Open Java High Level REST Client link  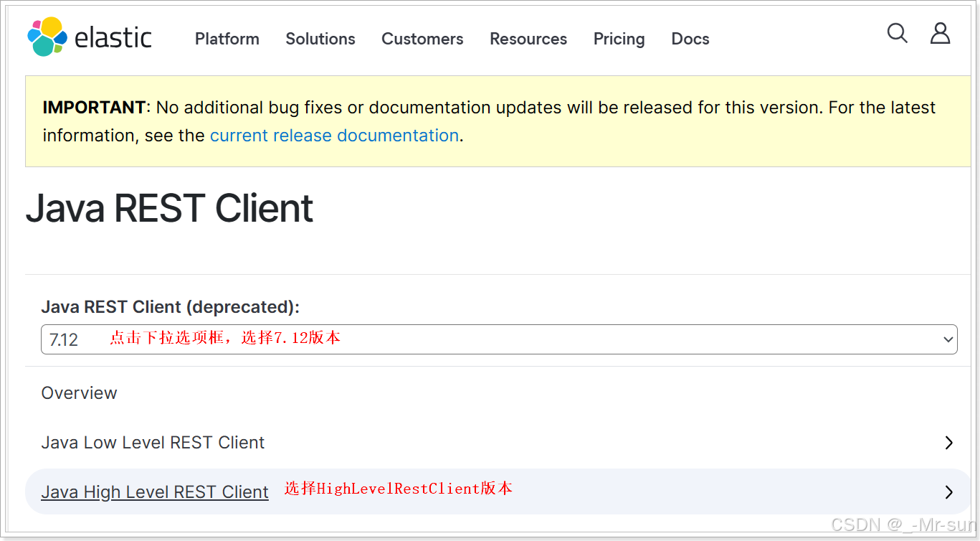(155, 492)
